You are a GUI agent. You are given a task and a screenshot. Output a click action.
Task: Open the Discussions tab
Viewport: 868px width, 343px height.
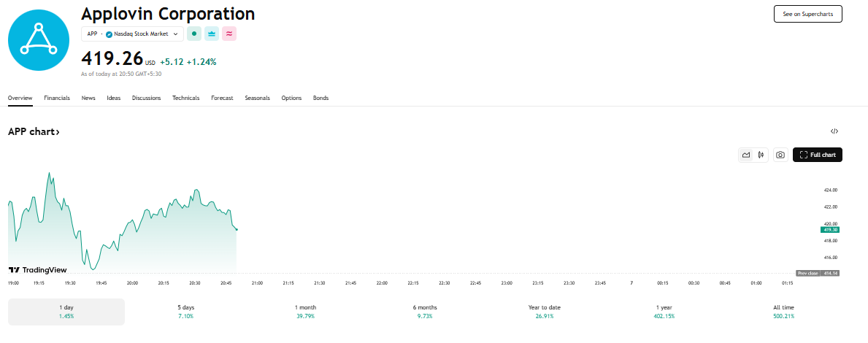tap(146, 98)
